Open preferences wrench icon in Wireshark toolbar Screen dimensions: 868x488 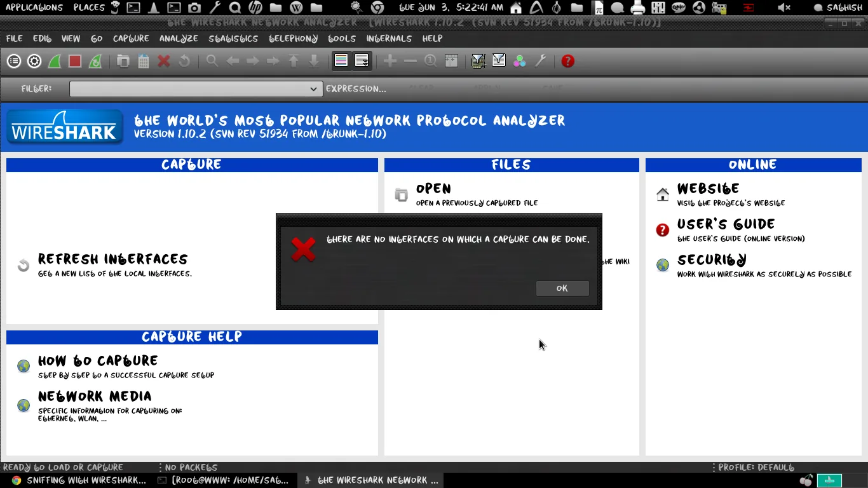click(541, 61)
